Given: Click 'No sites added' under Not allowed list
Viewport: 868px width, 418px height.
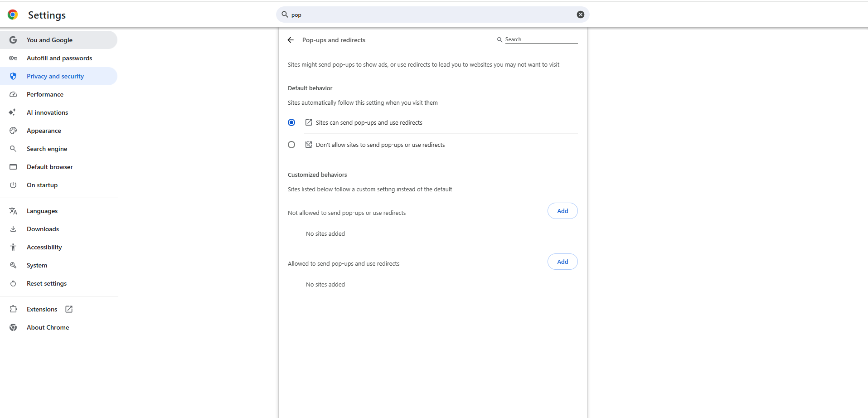Looking at the screenshot, I should [325, 233].
